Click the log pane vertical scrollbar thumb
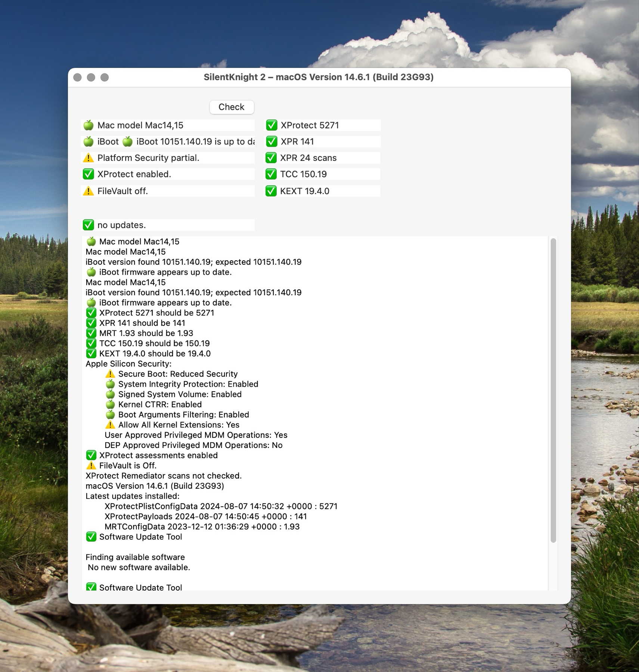Screen dimensions: 639x672 tap(553, 390)
